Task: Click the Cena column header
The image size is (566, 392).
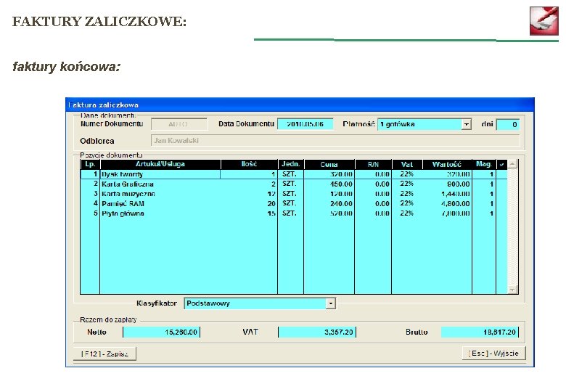Action: coord(329,164)
